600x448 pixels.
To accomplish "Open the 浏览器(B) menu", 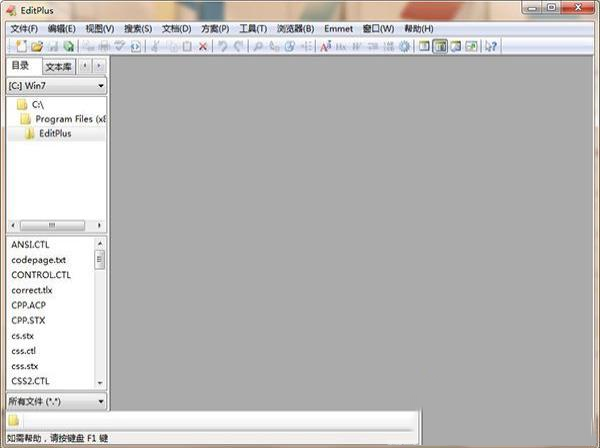I will [x=295, y=29].
